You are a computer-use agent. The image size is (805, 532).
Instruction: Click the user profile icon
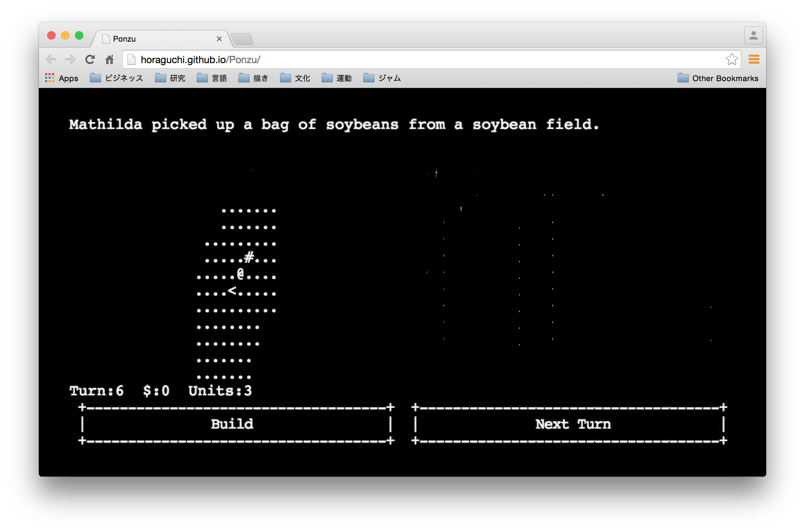753,36
